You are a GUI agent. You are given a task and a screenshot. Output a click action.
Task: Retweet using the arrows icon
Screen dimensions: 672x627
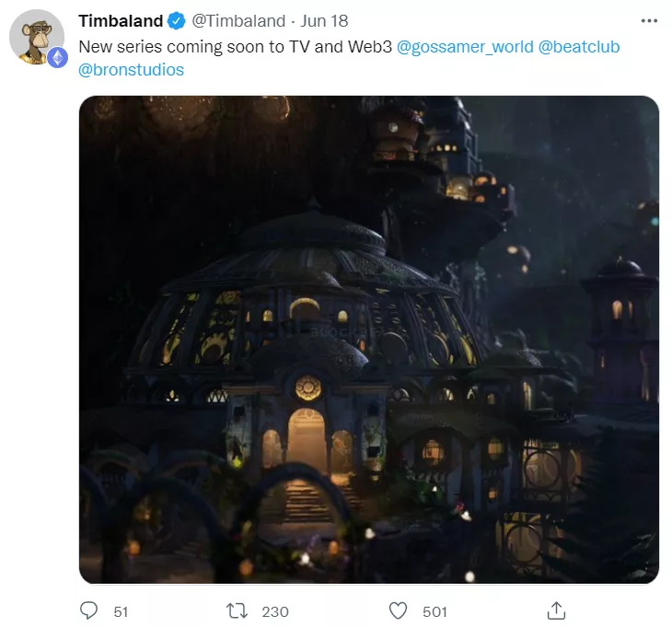tap(237, 610)
